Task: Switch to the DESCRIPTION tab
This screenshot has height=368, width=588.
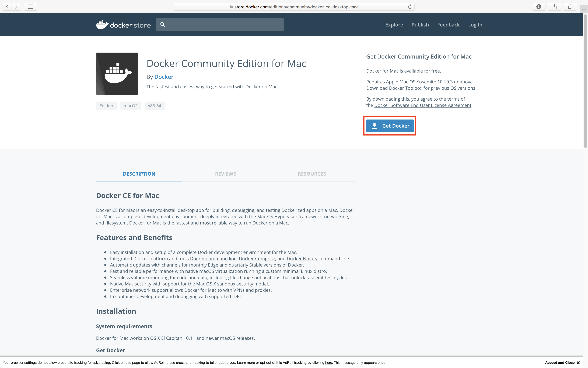Action: click(x=139, y=174)
